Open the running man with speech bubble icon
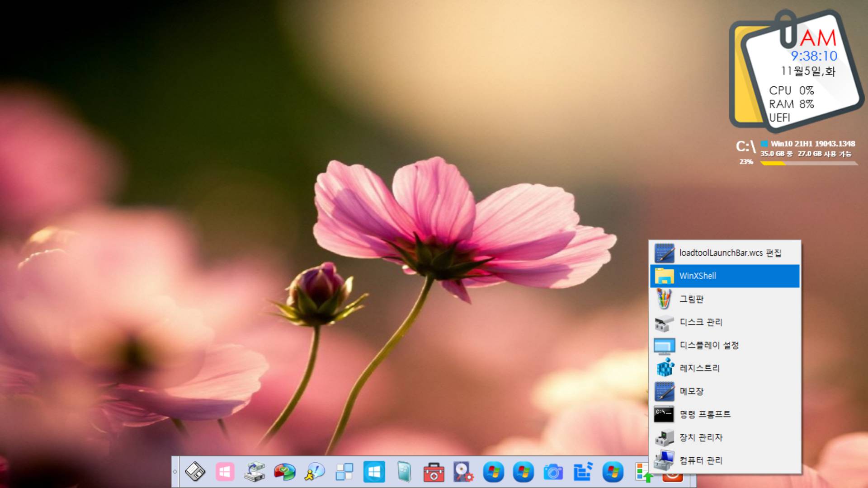868x488 pixels. pyautogui.click(x=314, y=472)
